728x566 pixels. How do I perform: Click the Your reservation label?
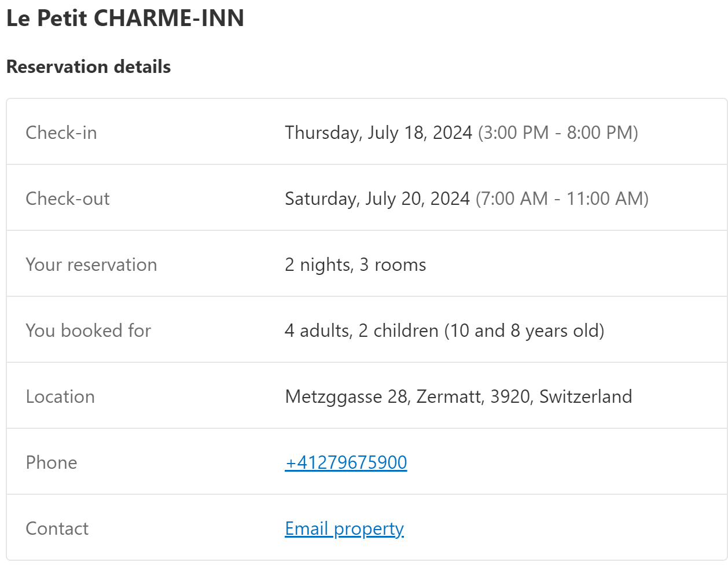click(x=91, y=264)
